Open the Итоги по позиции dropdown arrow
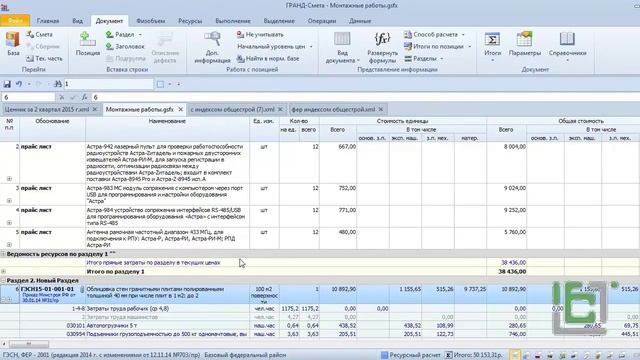This screenshot has height=360, width=640. [469, 47]
